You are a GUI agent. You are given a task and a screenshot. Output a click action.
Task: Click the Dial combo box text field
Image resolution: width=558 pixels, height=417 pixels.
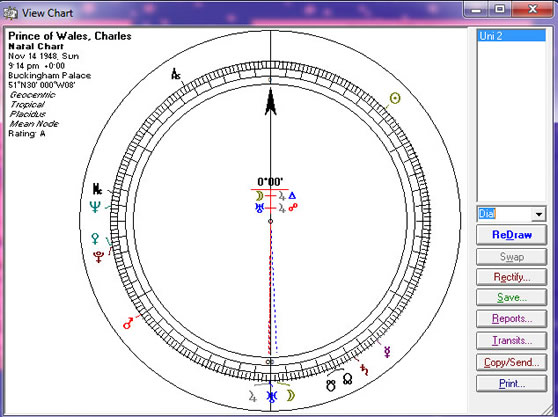[505, 214]
